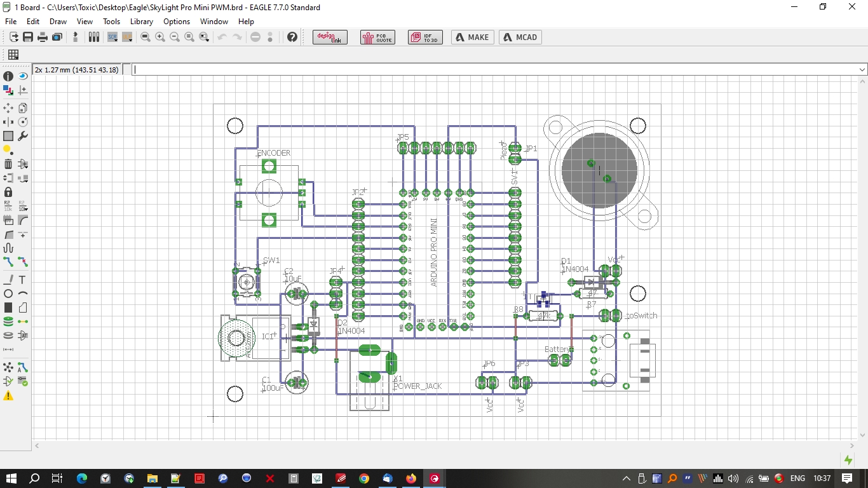Image resolution: width=868 pixels, height=488 pixels.
Task: Select the Hole tool
Action: coord(8,335)
